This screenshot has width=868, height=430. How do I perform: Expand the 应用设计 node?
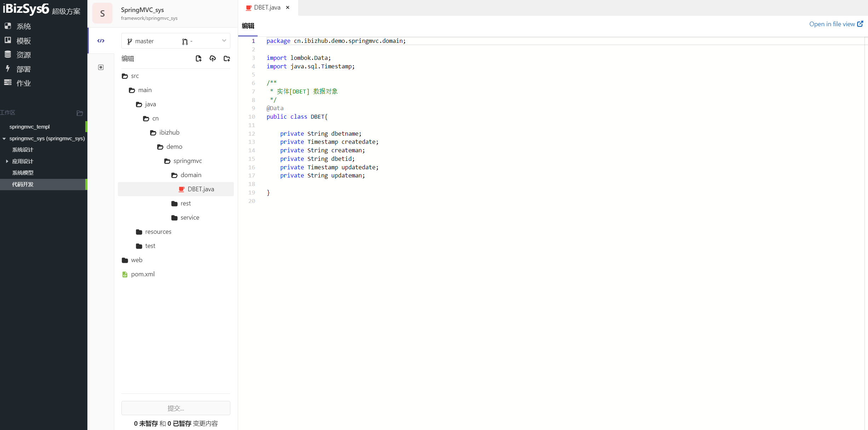[x=7, y=161]
